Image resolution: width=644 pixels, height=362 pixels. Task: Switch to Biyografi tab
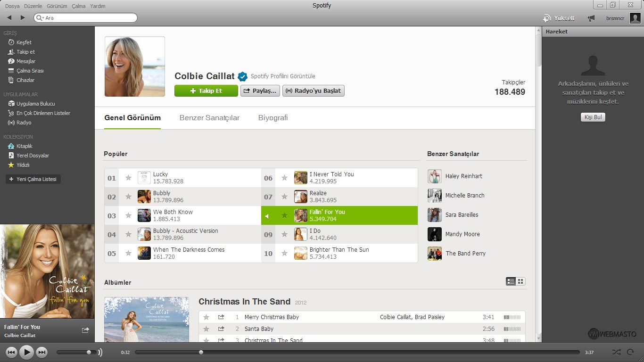tap(273, 118)
